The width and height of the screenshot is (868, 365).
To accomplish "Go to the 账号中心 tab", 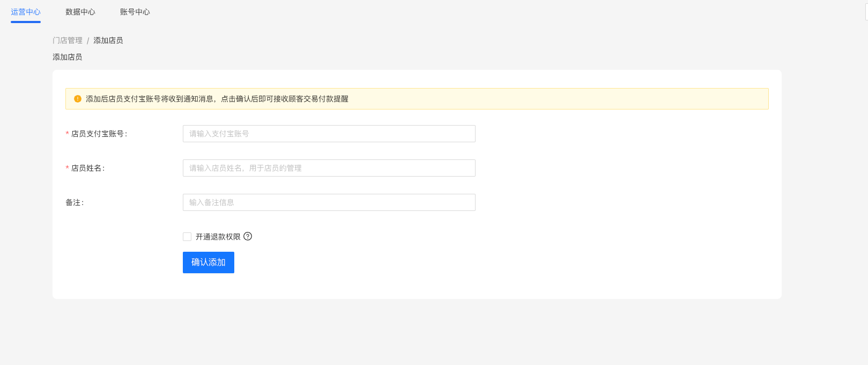I will coord(135,12).
